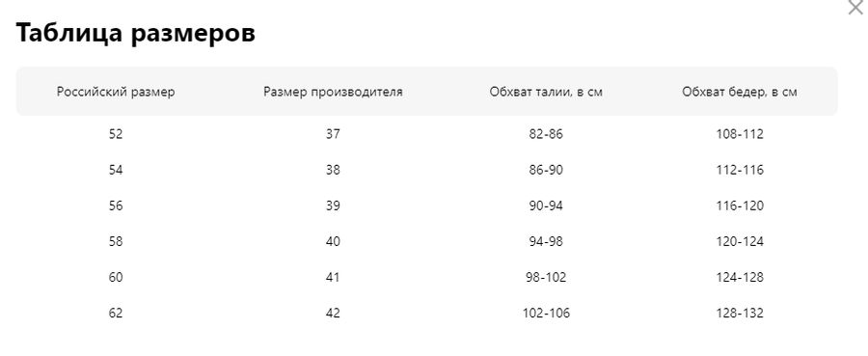Image resolution: width=868 pixels, height=356 pixels.
Task: Click the 'Обхват талии, в см' header
Action: click(546, 92)
